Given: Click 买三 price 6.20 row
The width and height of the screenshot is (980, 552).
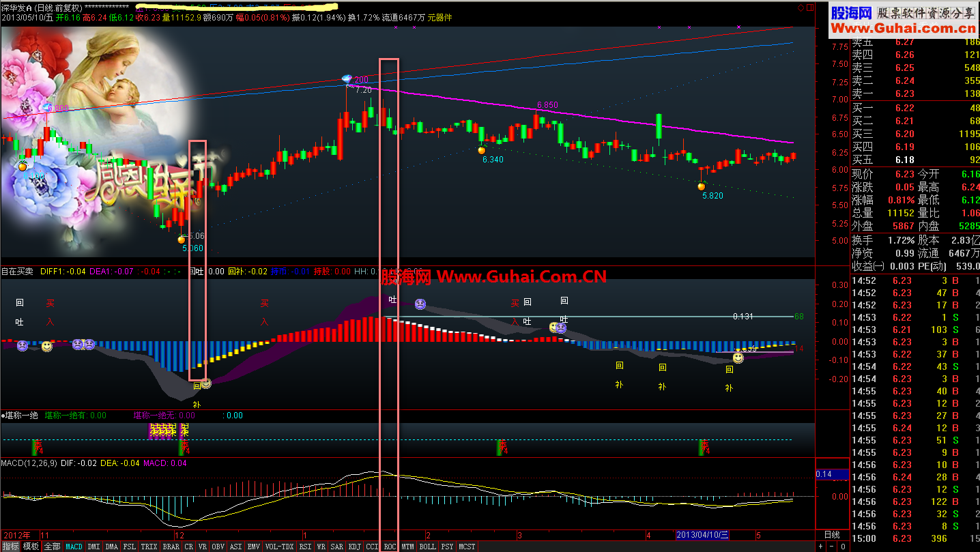Looking at the screenshot, I should coord(916,134).
